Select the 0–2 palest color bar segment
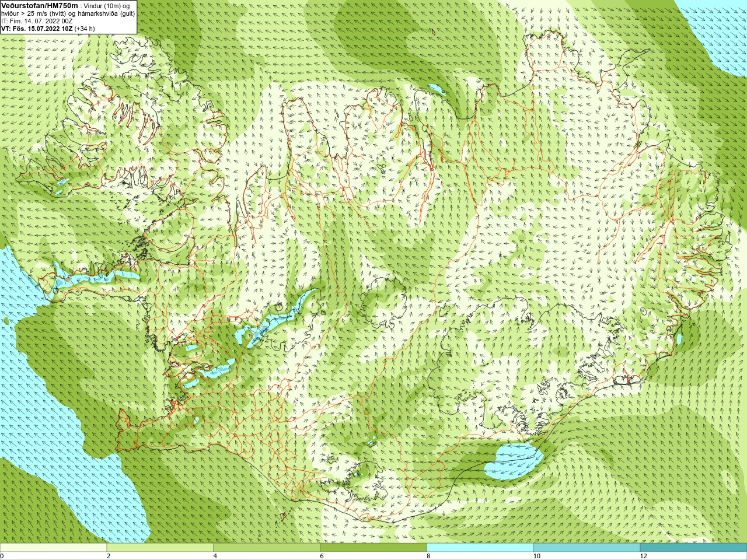747x560 pixels. tap(53, 548)
